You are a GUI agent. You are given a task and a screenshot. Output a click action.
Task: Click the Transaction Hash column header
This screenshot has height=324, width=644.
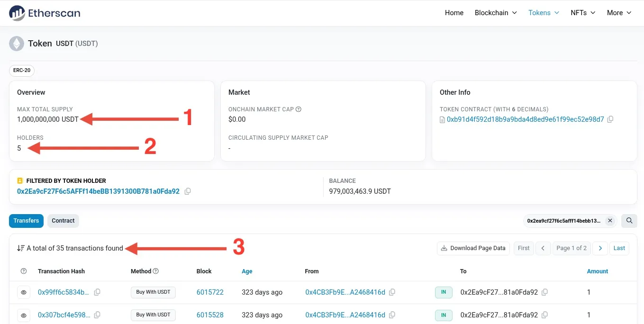tap(61, 271)
